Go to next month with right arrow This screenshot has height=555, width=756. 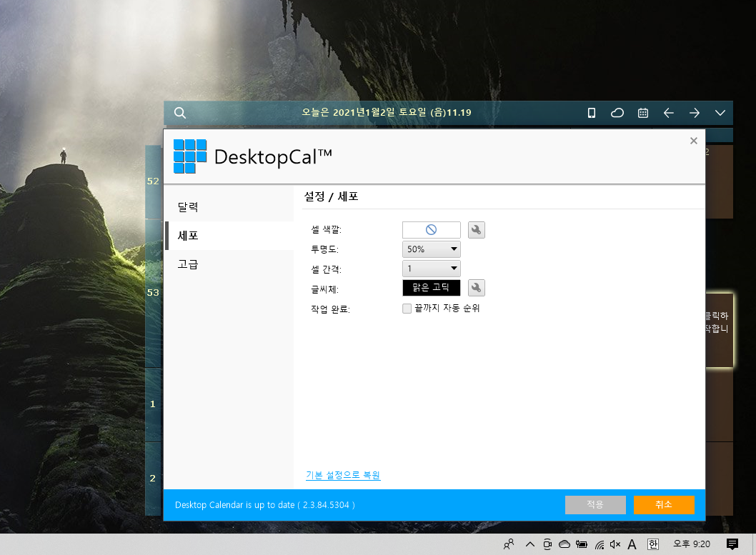coord(695,113)
